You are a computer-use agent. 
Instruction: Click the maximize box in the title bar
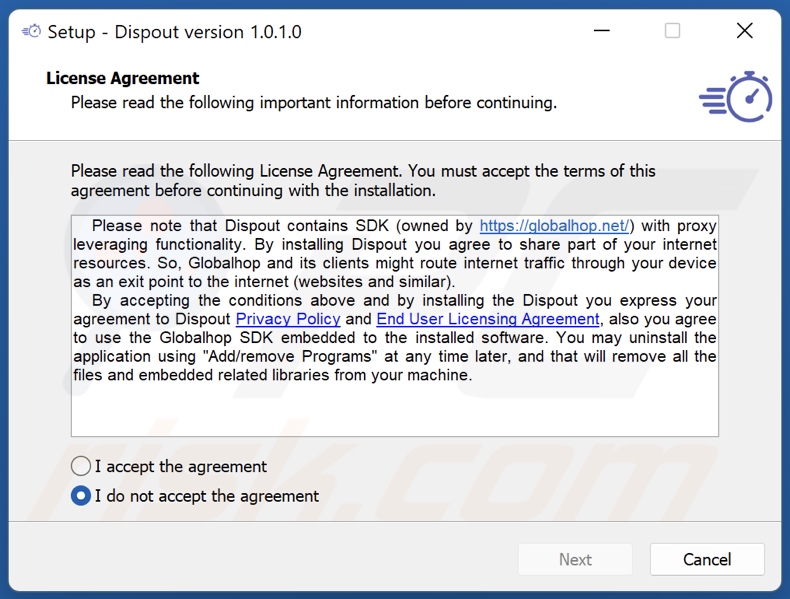pos(672,31)
